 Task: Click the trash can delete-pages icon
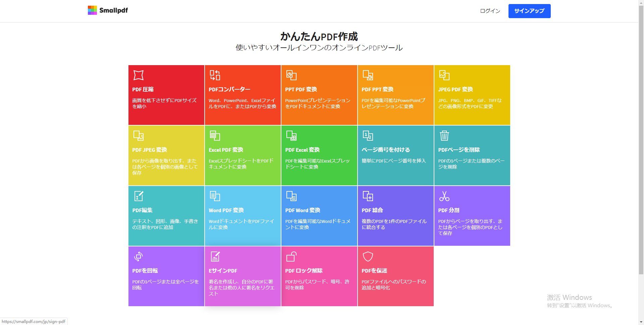444,136
